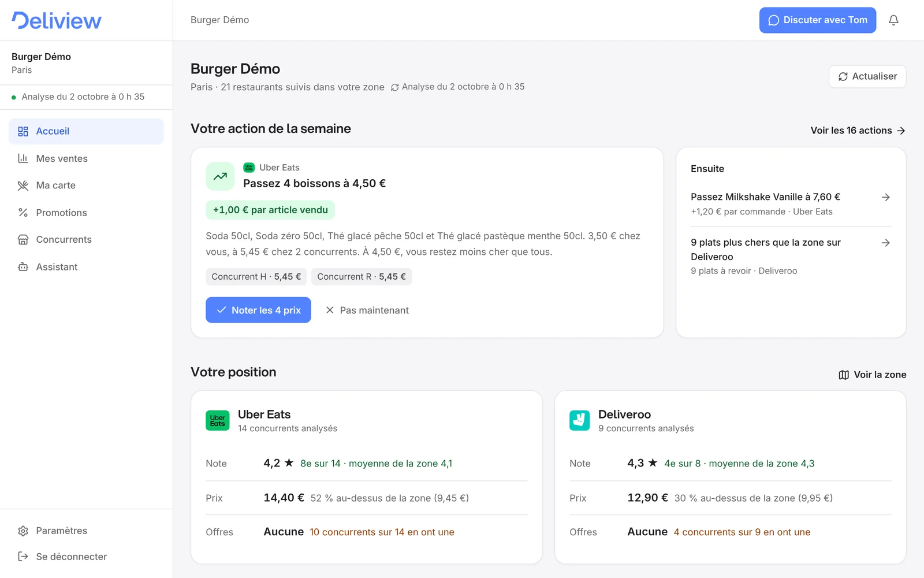The image size is (924, 578).
Task: Click the Promotions percent icon
Action: pyautogui.click(x=23, y=213)
